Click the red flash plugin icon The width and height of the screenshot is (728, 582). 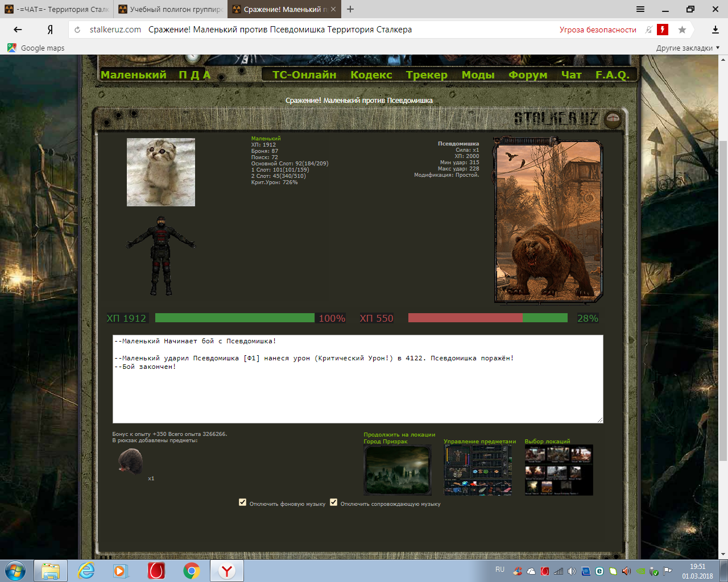pyautogui.click(x=663, y=30)
